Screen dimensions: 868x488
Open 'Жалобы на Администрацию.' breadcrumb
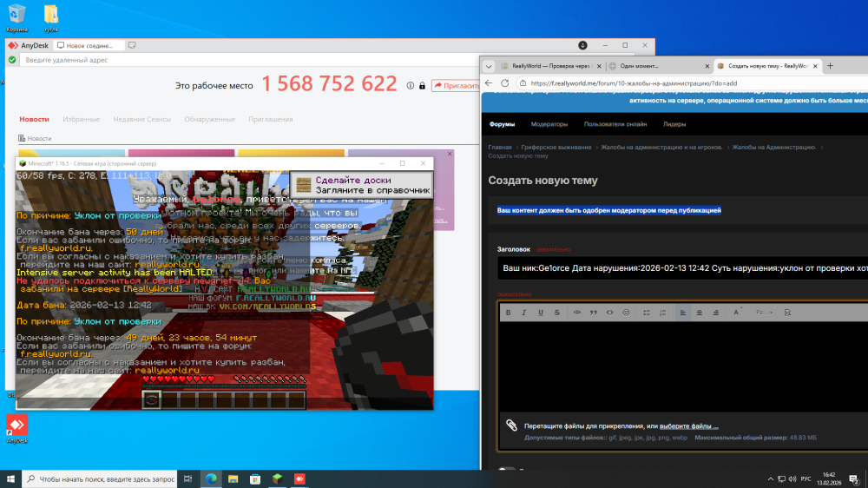[774, 148]
